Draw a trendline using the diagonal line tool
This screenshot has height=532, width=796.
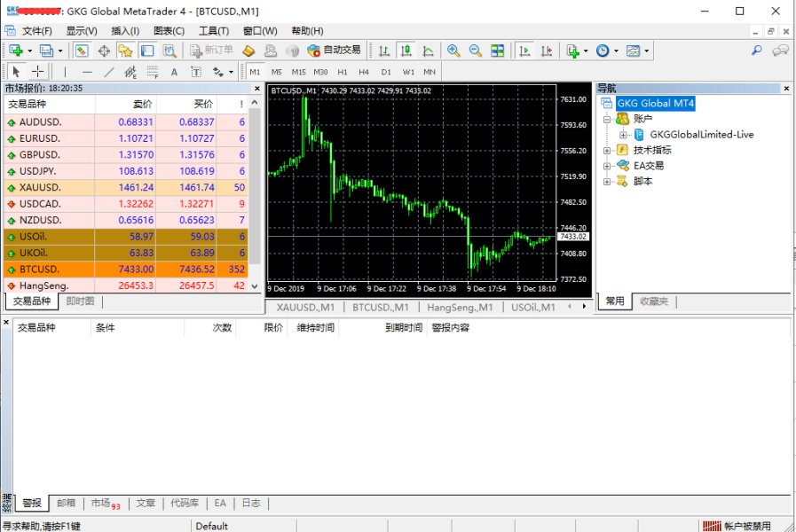[109, 72]
